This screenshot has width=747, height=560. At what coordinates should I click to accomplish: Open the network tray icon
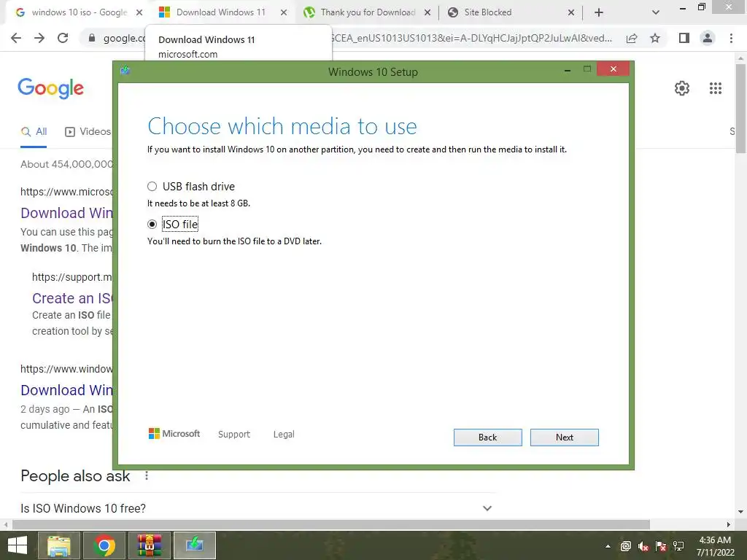678,546
